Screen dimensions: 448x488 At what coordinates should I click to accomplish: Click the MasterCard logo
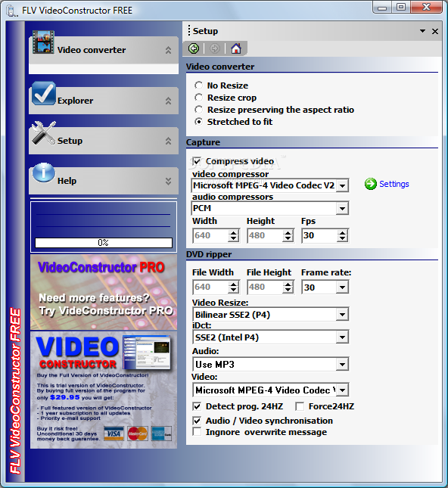pyautogui.click(x=137, y=434)
